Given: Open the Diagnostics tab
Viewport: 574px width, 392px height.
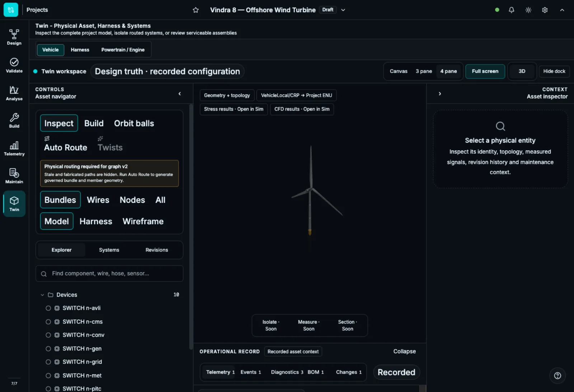Looking at the screenshot, I should (x=287, y=372).
